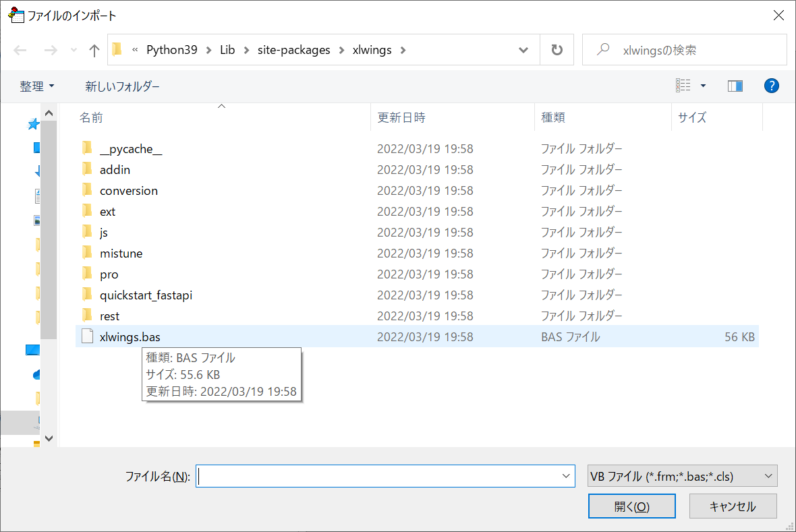Click the magnifier search icon
The height and width of the screenshot is (532, 796).
coord(603,49)
